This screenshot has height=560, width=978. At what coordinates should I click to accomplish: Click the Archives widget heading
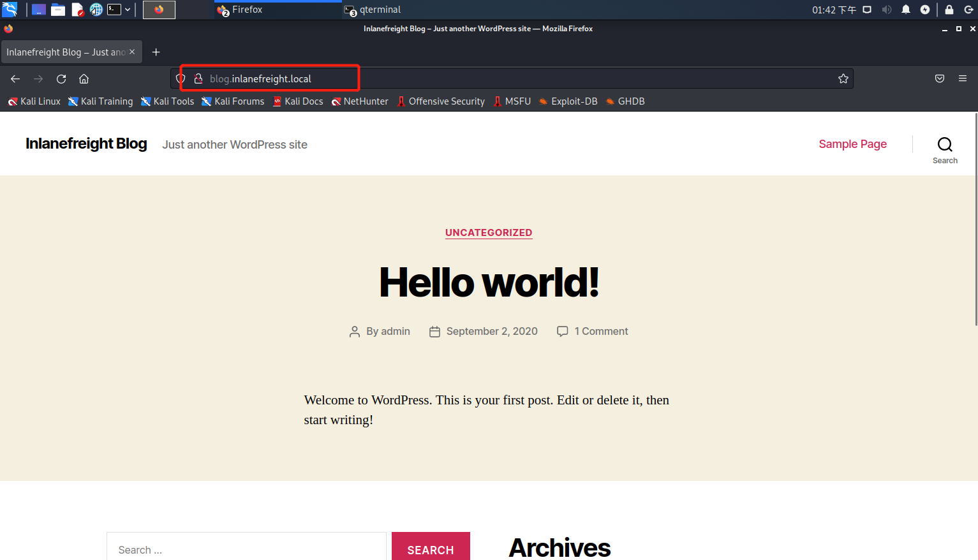click(x=559, y=548)
